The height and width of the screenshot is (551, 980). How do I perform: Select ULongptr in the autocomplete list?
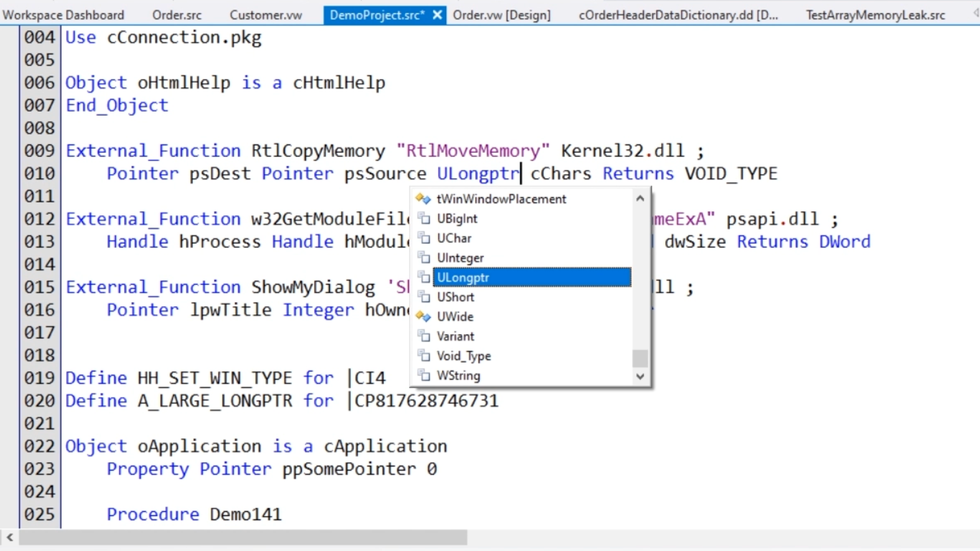point(531,278)
